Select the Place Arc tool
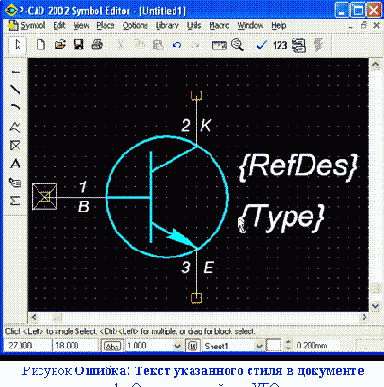Screen dimensions: 384x387 (16, 107)
